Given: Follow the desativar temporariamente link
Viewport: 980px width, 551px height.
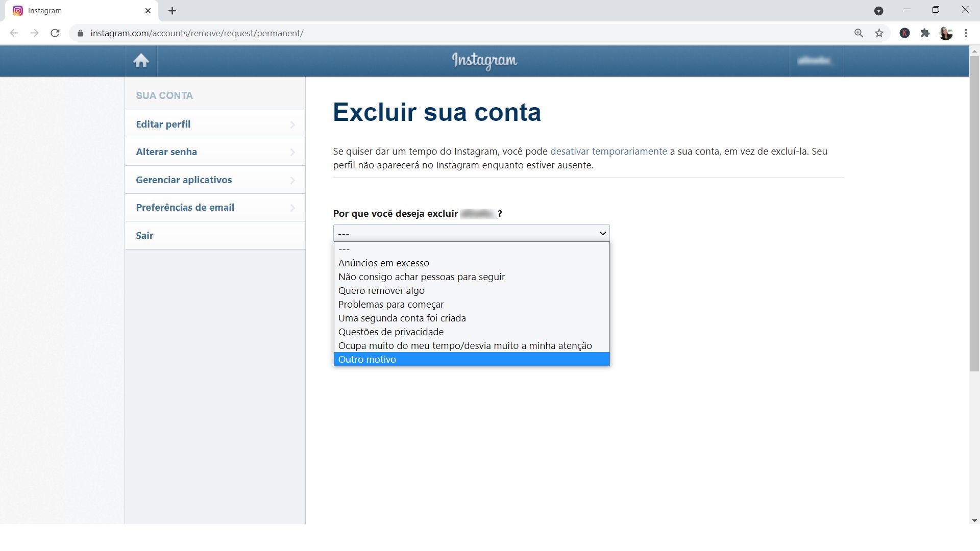Looking at the screenshot, I should pos(608,152).
